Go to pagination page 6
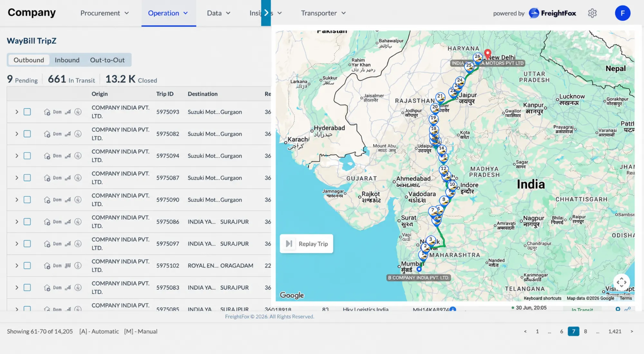The height and width of the screenshot is (354, 644). (561, 331)
